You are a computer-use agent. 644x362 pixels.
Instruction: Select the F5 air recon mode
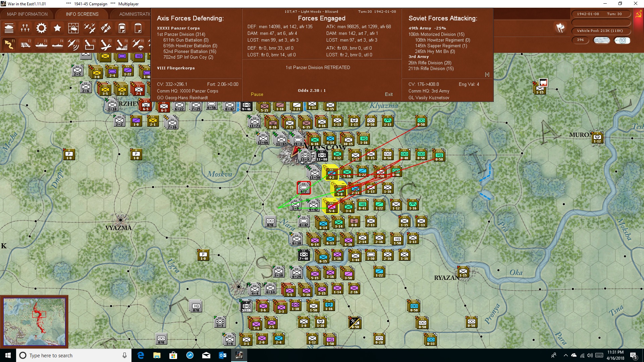tap(73, 44)
